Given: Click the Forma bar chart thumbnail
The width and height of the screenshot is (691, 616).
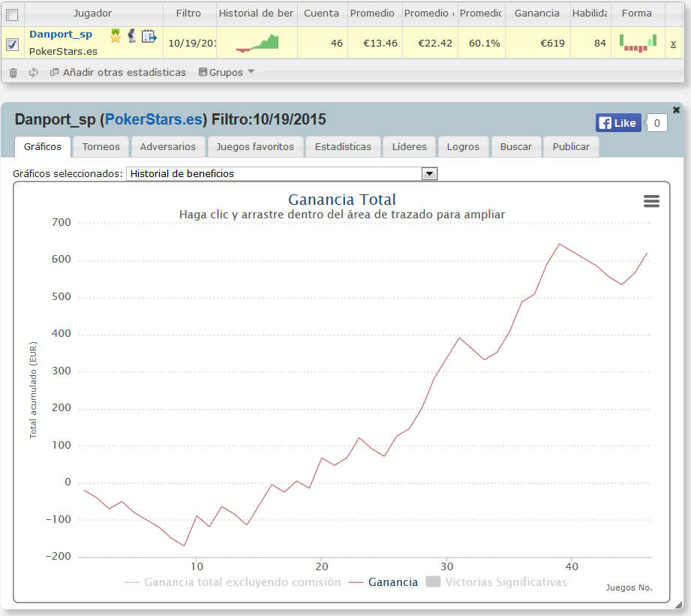Looking at the screenshot, I should [x=638, y=44].
